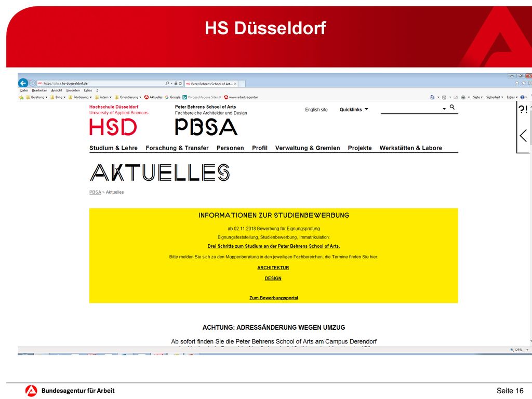The image size is (532, 399).
Task: Expand the intern favorites folder
Action: pos(103,97)
